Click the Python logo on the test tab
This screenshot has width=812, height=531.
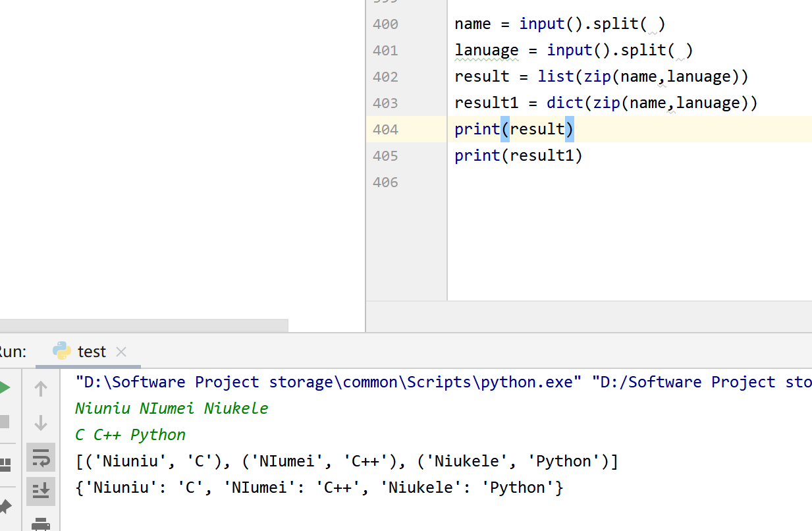62,351
